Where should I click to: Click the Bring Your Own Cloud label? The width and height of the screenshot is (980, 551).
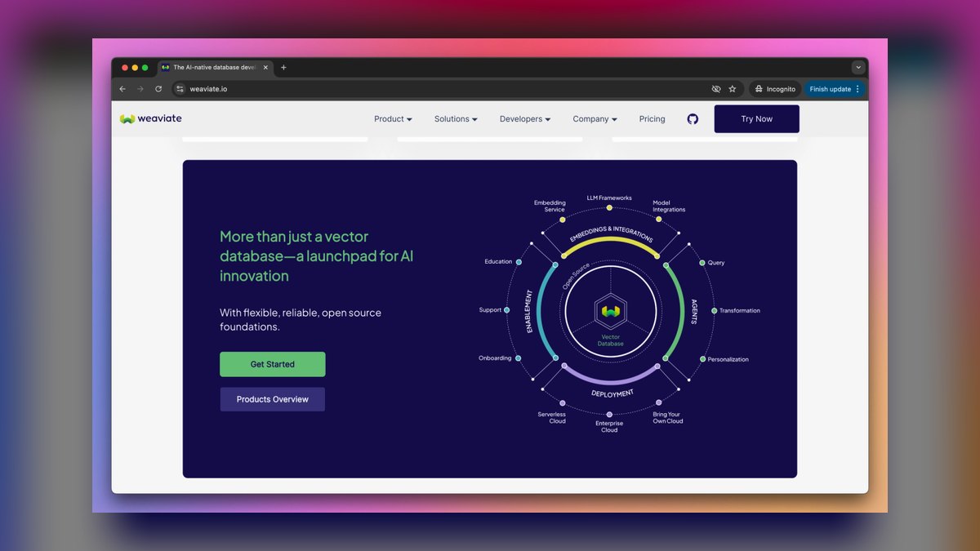click(x=668, y=417)
